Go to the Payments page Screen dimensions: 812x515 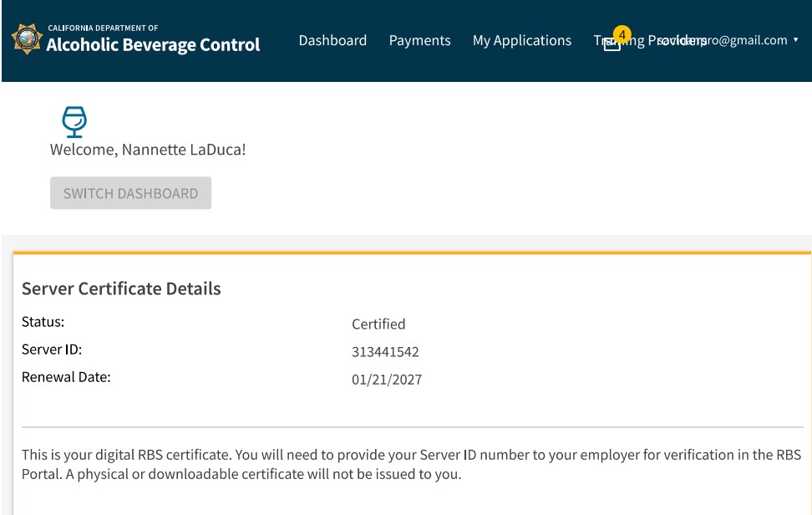point(419,40)
